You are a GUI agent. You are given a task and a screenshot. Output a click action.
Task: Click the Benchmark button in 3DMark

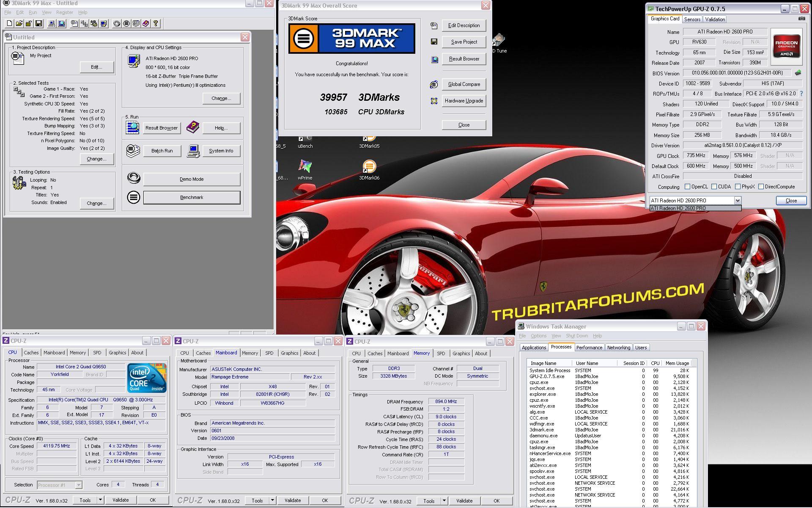pos(192,197)
